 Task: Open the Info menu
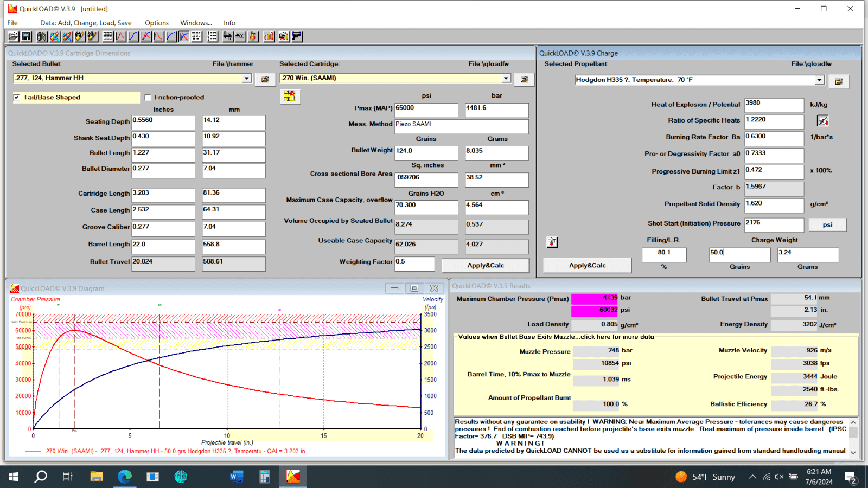pyautogui.click(x=229, y=23)
